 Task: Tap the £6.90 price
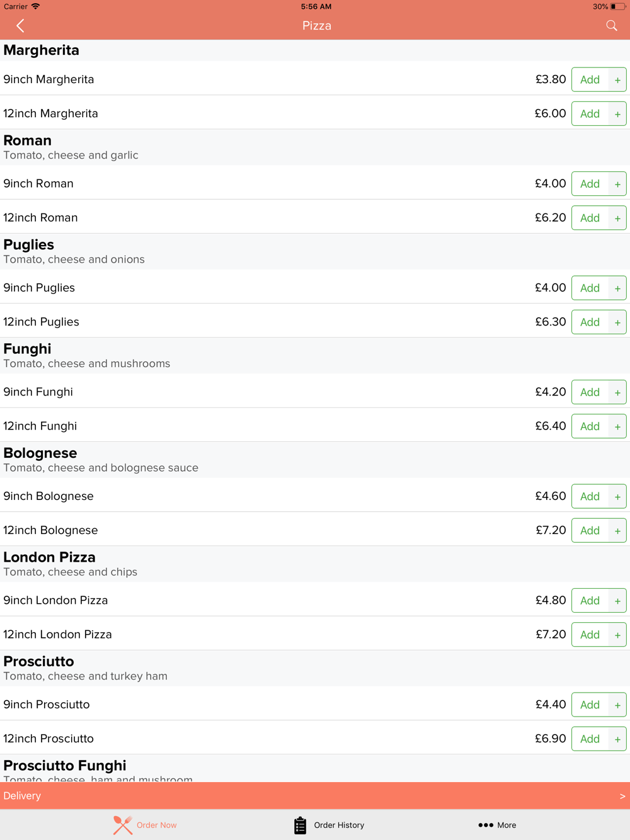coord(551,739)
